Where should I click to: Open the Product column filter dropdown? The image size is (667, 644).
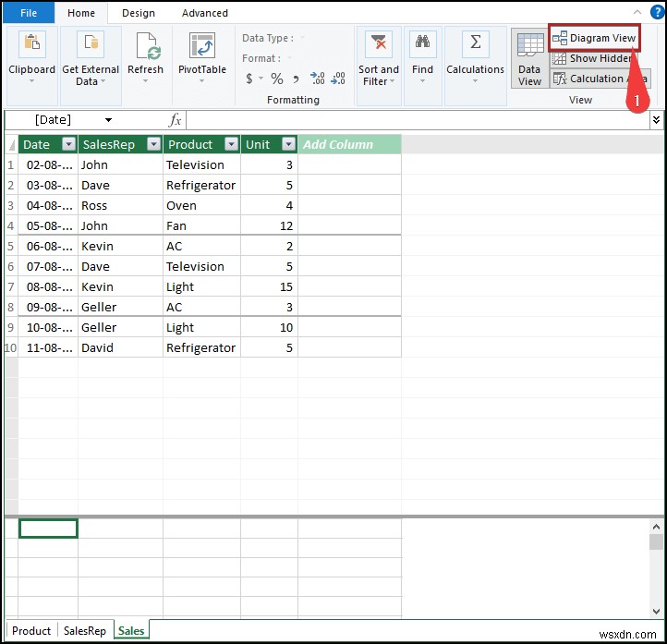click(x=231, y=144)
